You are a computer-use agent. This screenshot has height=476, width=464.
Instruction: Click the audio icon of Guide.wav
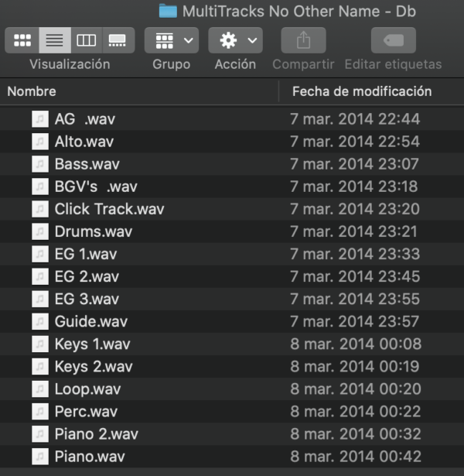click(40, 321)
